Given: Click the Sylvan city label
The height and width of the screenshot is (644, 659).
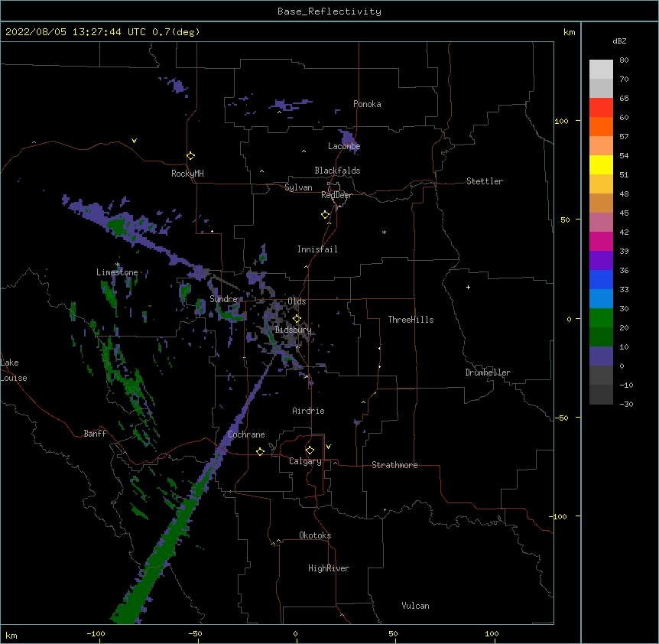Looking at the screenshot, I should [298, 187].
